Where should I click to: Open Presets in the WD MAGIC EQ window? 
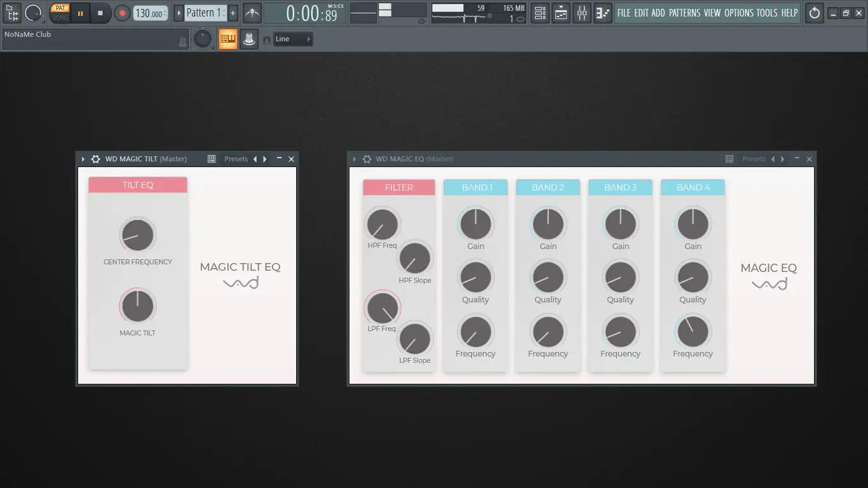click(754, 159)
